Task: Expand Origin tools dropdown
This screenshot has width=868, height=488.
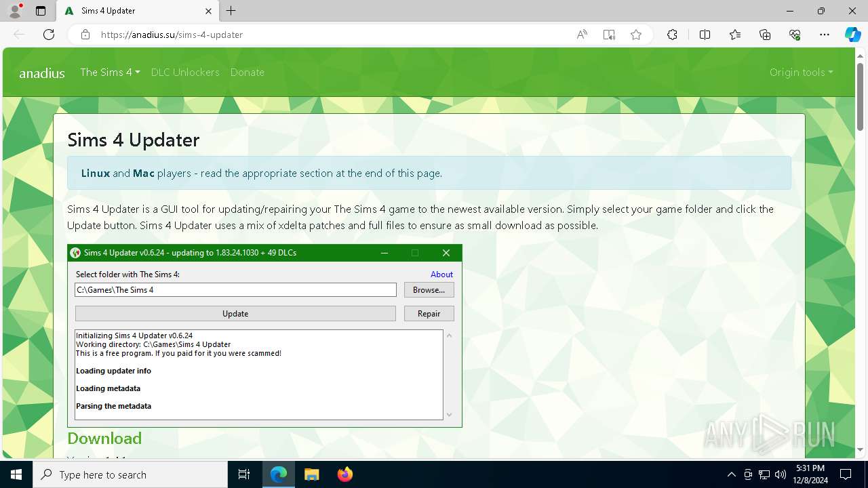Action: 801,72
